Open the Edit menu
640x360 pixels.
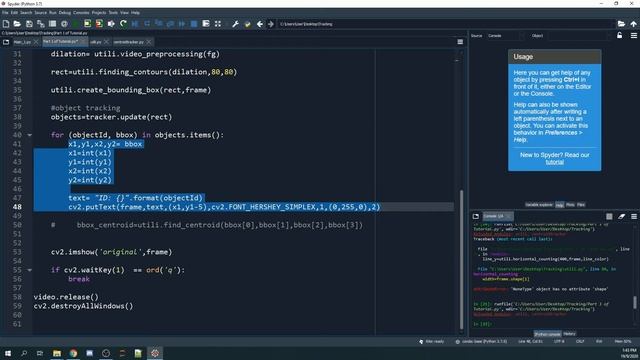click(14, 13)
